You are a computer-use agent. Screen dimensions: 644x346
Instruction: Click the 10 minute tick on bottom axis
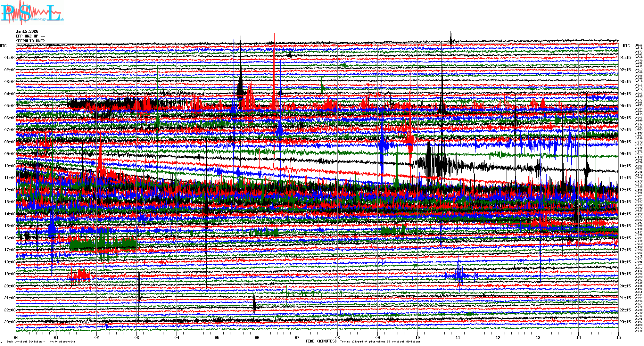click(417, 337)
